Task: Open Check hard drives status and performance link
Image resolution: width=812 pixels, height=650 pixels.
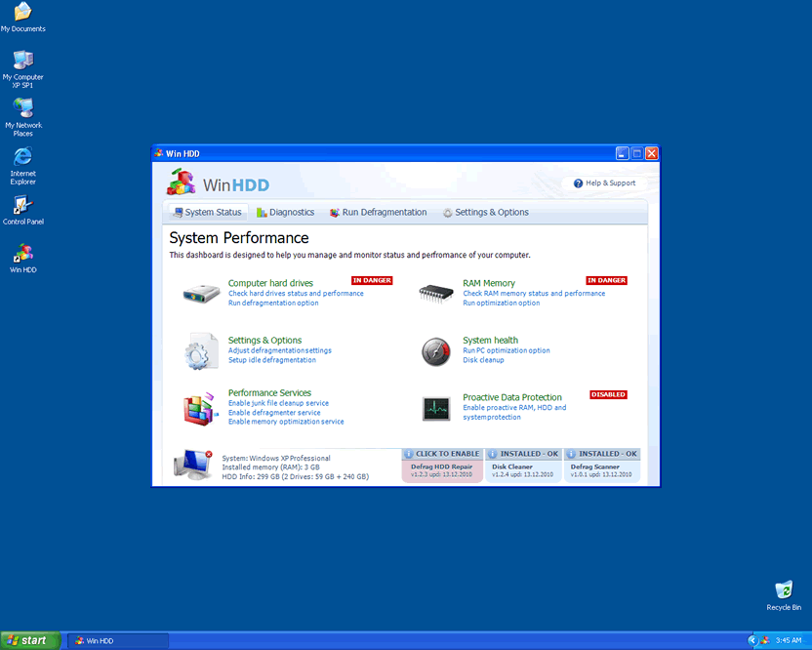Action: [296, 293]
